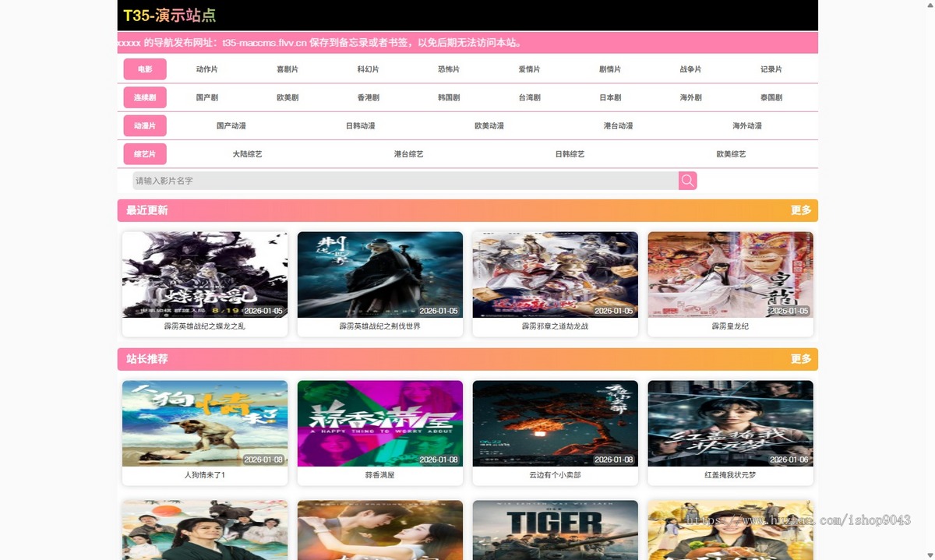View 港台综艺 shows
The height and width of the screenshot is (560, 935).
click(x=409, y=154)
